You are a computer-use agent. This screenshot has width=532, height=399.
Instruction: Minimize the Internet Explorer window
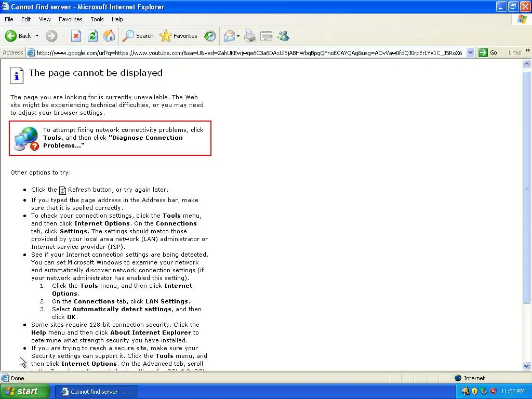pyautogui.click(x=501, y=6)
